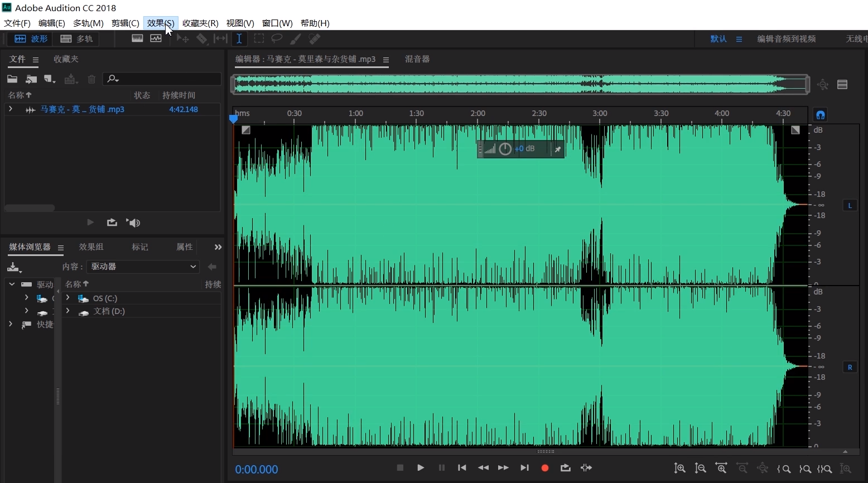Switch to the 混音器 tab

pos(417,59)
